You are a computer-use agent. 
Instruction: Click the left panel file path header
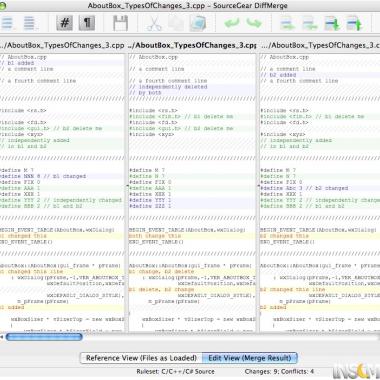[62, 45]
